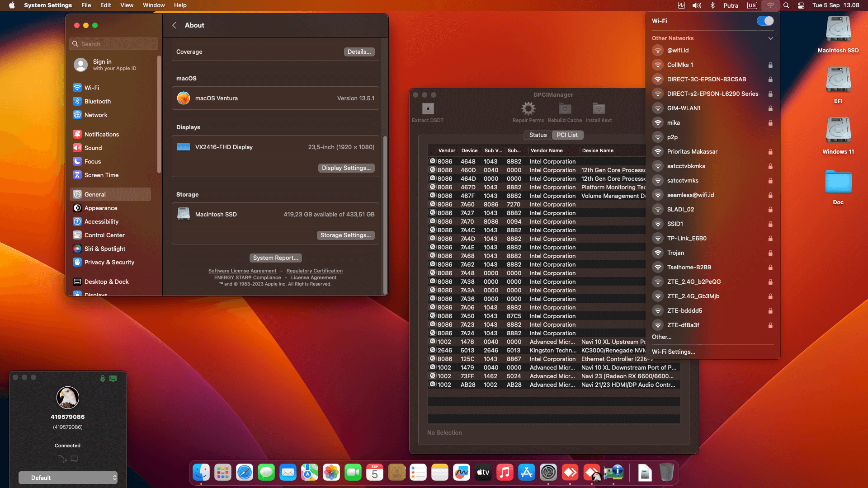Viewport: 868px width, 488px height.
Task: Collapse the Other Networks list
Action: (x=770, y=38)
